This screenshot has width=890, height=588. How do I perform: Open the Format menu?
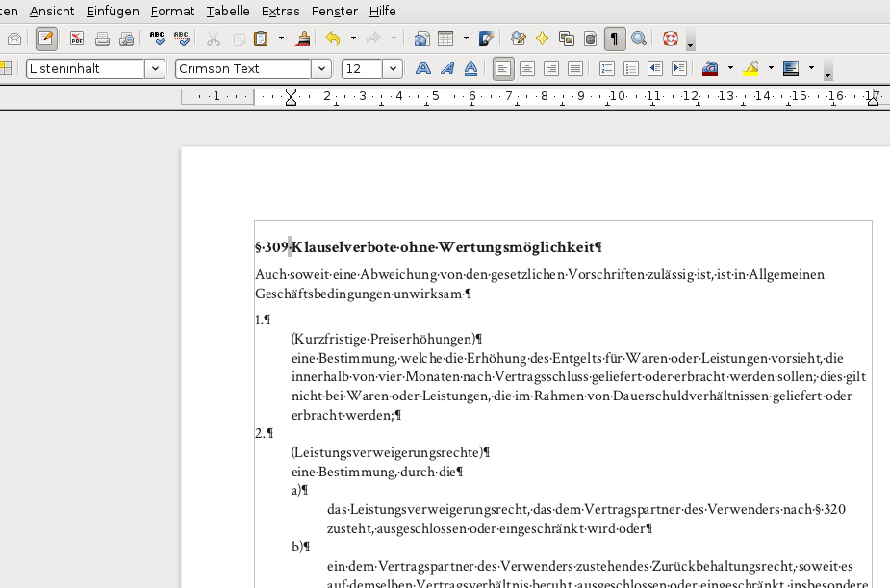[172, 11]
